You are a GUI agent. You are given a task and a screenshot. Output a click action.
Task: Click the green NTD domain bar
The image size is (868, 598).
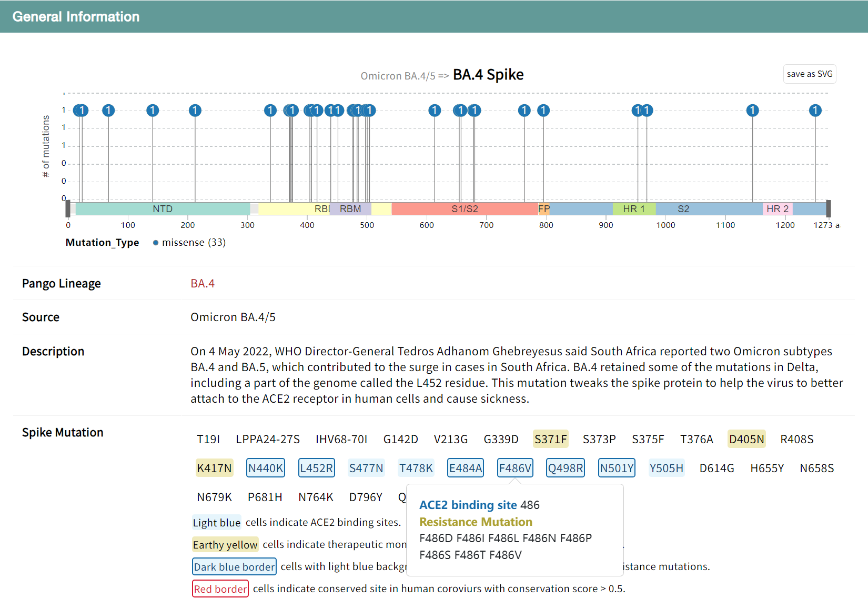(x=163, y=209)
